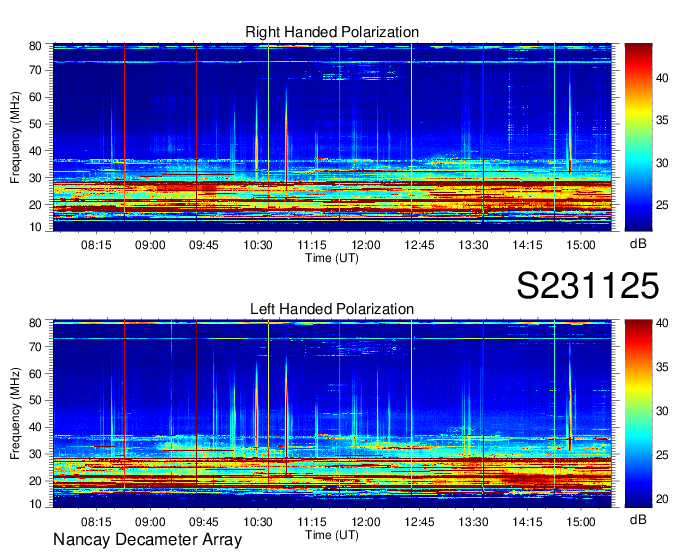Click 10:30 tick under left-handed plot
This screenshot has height=552, width=680.
(x=258, y=521)
